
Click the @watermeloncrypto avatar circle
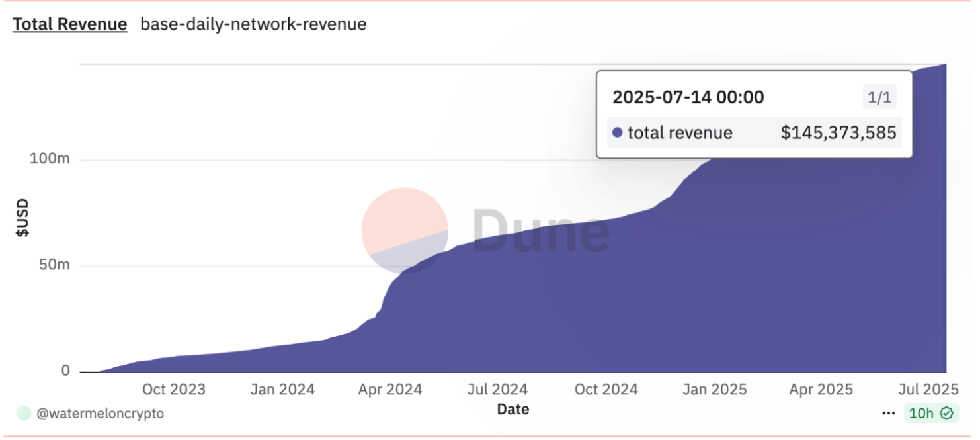24,414
